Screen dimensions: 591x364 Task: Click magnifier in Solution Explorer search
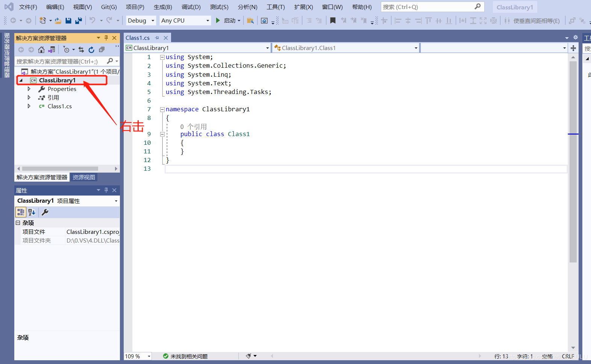(110, 61)
